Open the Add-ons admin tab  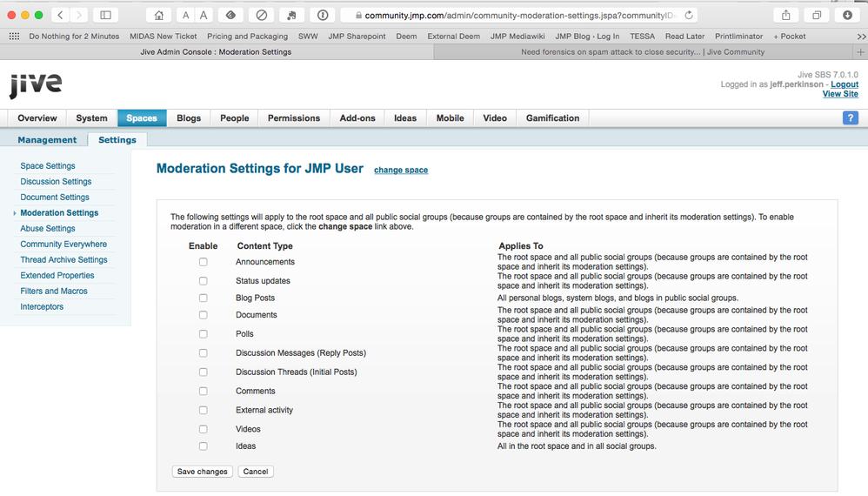[x=357, y=118]
